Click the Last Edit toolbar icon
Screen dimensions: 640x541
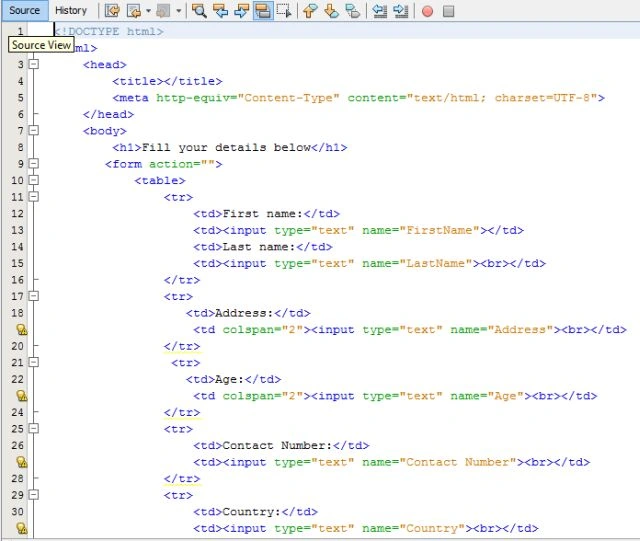click(112, 11)
